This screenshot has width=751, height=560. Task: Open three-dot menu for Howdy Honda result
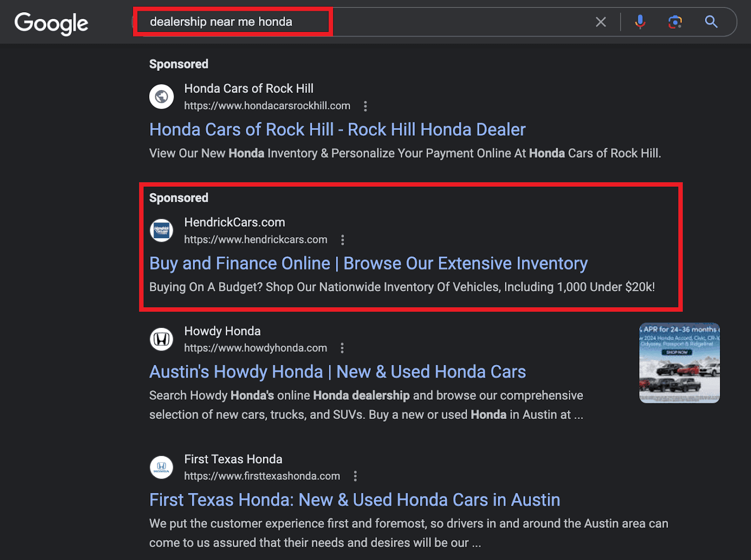(342, 348)
